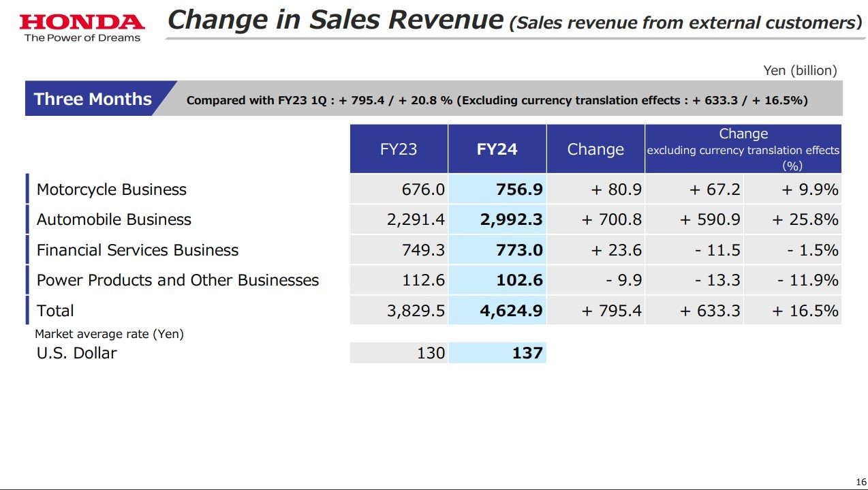Click the Automobile FY24 value 2,992.3
868x490 pixels.
click(x=511, y=219)
